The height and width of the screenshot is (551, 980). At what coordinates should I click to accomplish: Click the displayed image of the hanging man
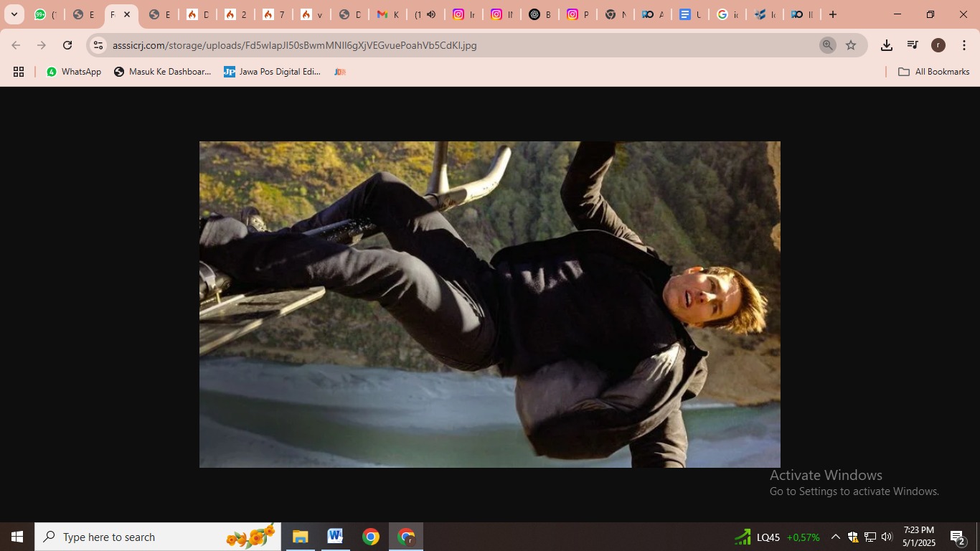[x=490, y=304]
